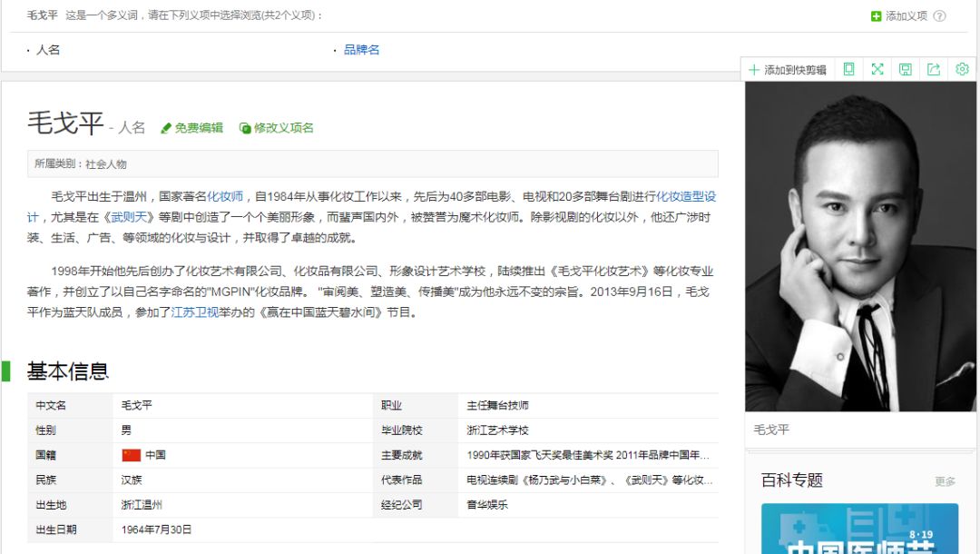
Task: Open settings via the gear icon
Action: [962, 69]
